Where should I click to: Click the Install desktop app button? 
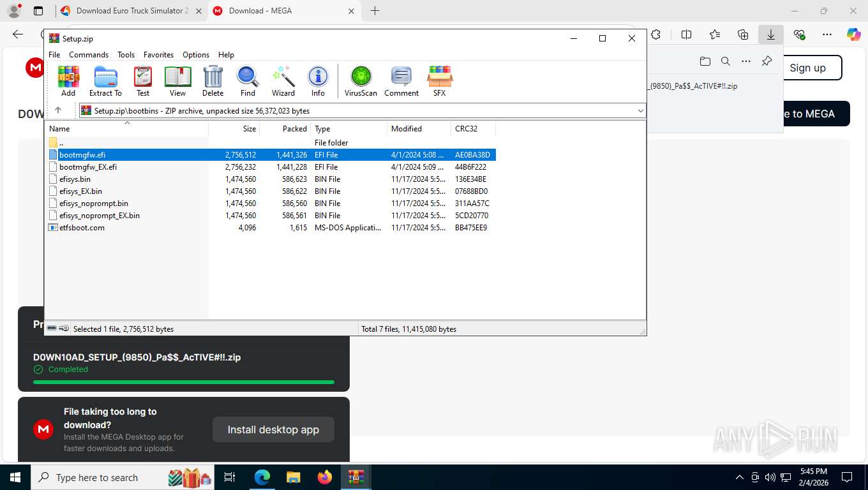(273, 430)
